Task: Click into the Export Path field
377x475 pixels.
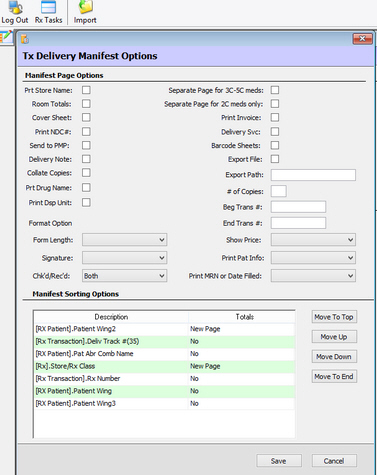Action: coord(313,175)
